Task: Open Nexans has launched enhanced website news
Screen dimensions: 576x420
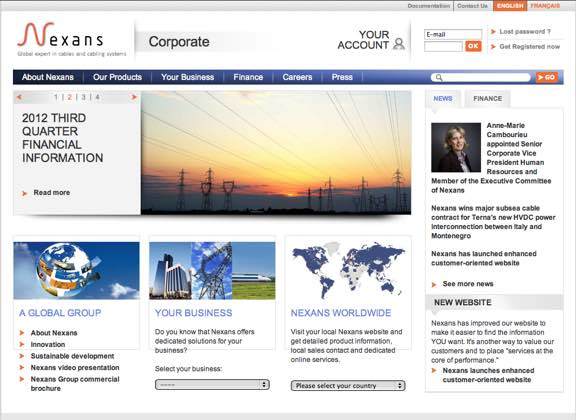Action: click(x=484, y=258)
